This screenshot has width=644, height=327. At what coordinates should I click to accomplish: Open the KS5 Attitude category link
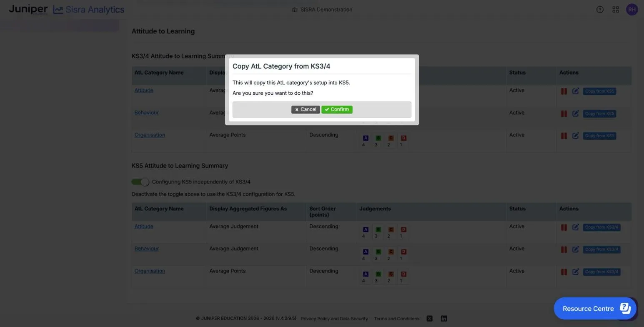[x=144, y=226]
